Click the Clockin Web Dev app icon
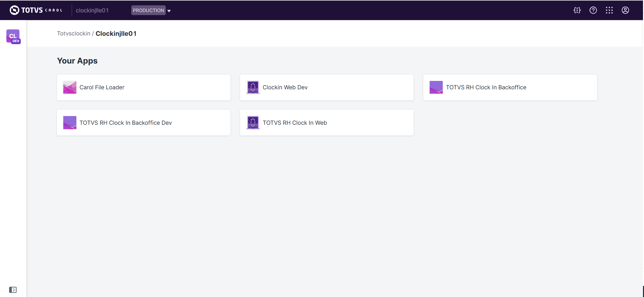 click(253, 87)
